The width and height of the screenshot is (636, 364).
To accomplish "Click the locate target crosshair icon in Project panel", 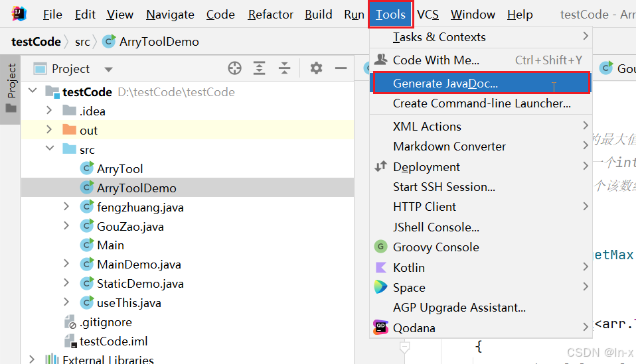I will (234, 68).
